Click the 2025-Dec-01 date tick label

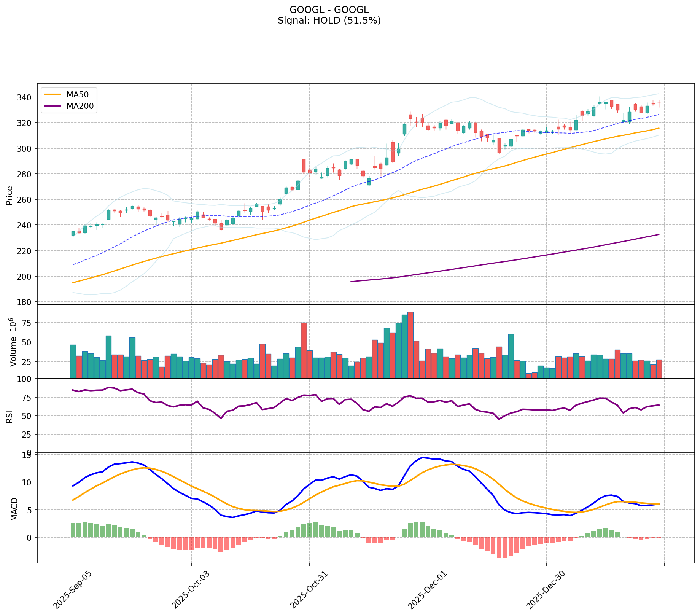(423, 590)
